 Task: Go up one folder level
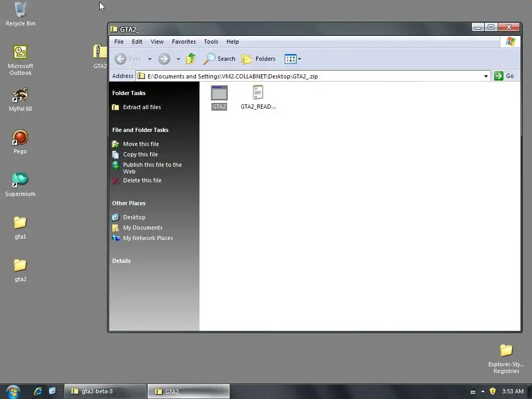click(191, 59)
